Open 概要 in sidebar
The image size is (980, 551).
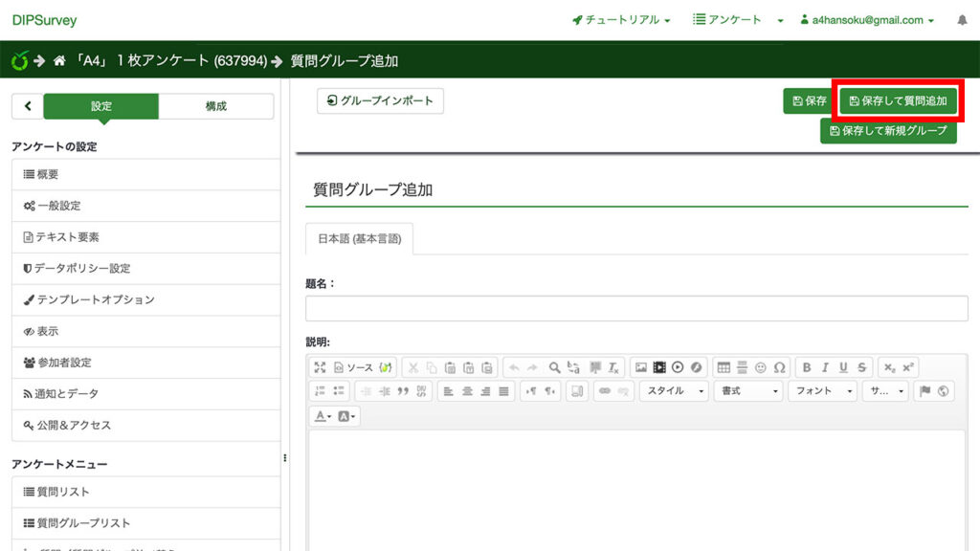click(146, 174)
